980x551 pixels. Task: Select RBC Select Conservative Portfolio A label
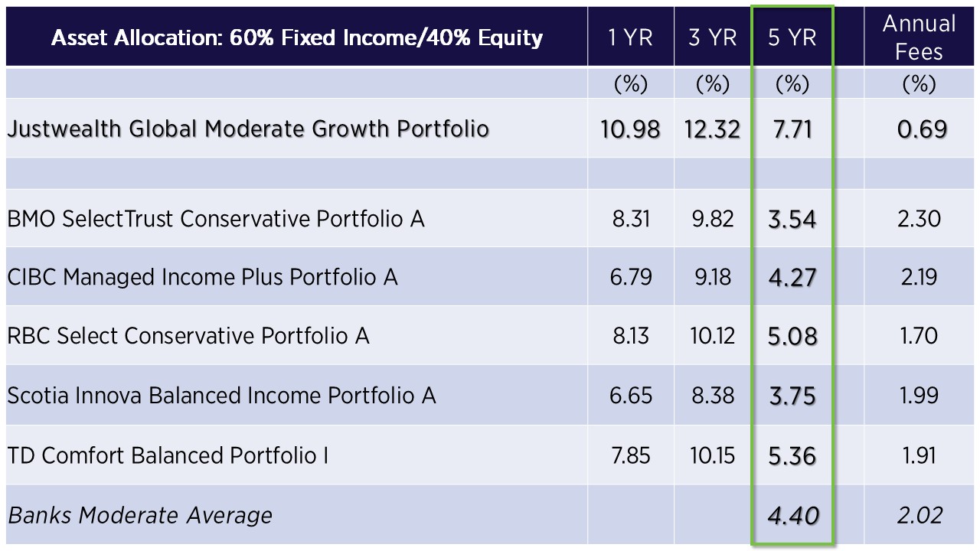tap(188, 336)
